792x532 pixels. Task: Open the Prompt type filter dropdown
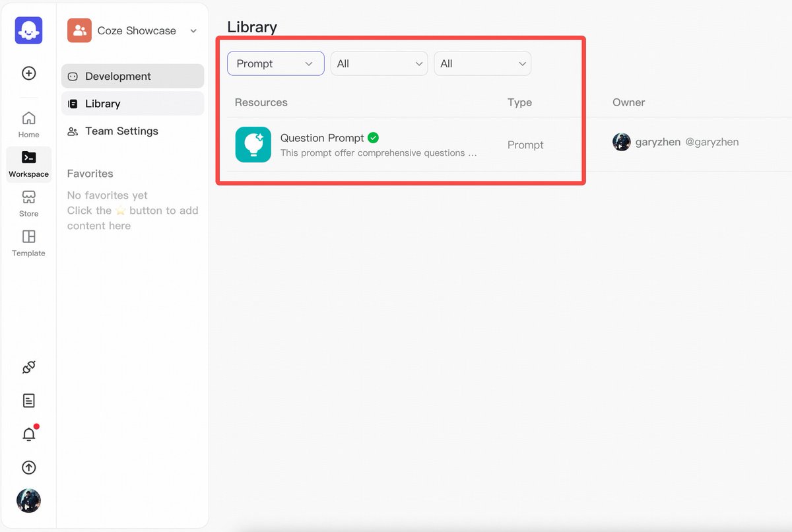276,63
